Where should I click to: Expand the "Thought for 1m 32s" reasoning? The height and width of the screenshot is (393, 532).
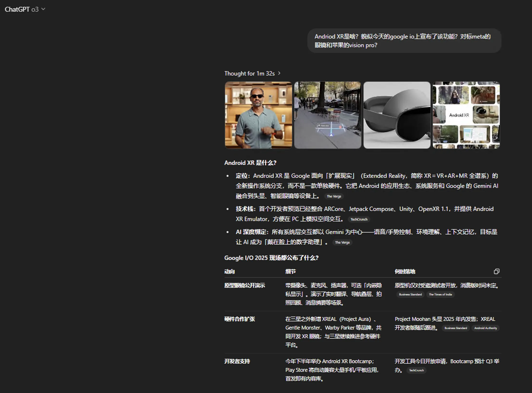[252, 74]
